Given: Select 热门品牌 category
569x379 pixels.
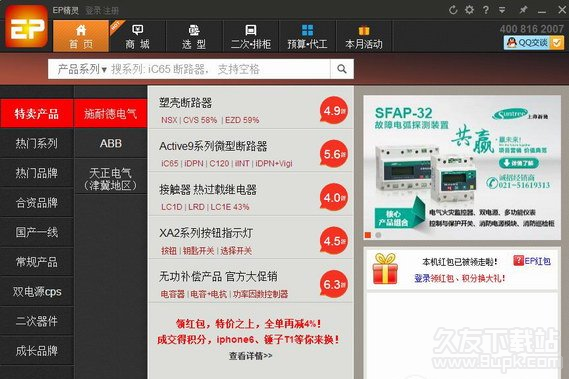Looking at the screenshot, I should click(37, 173).
